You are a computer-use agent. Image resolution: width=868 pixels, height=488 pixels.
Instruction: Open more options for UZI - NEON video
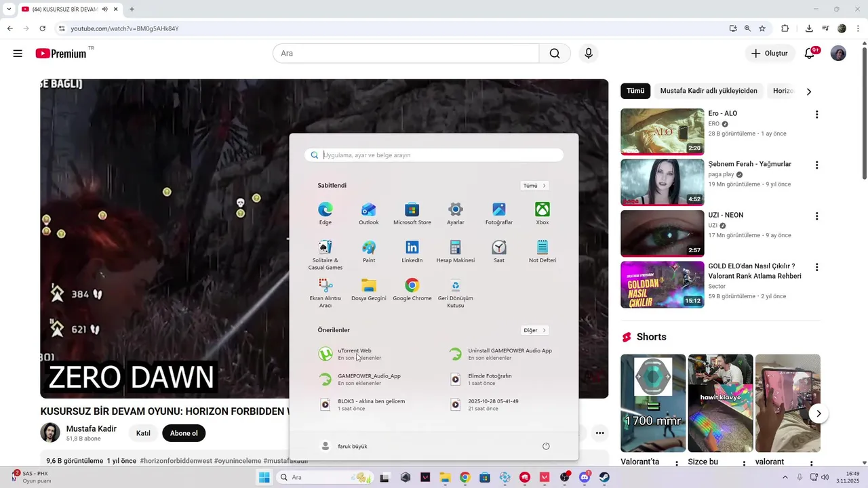(x=817, y=216)
